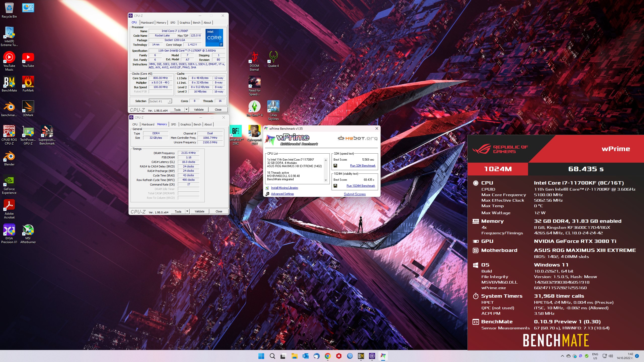644x362 pixels.
Task: Open GeForce Experience desktop icon
Action: (x=9, y=184)
